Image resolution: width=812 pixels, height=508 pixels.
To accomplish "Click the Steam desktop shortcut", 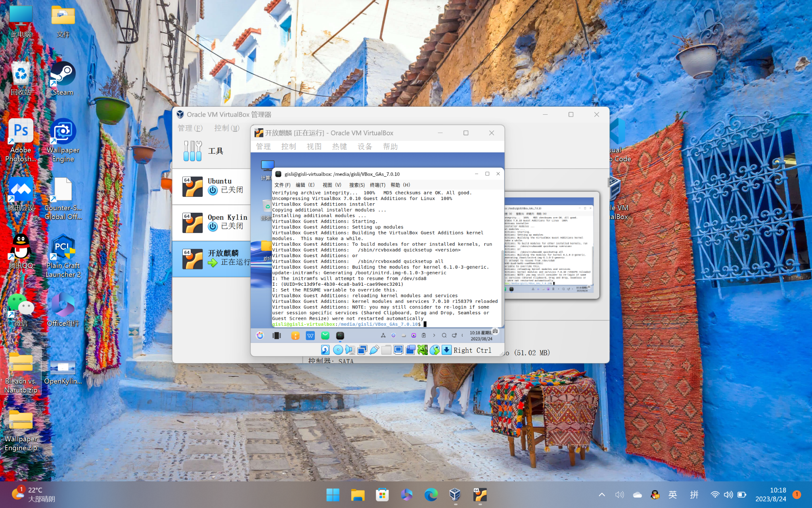I will (x=63, y=79).
